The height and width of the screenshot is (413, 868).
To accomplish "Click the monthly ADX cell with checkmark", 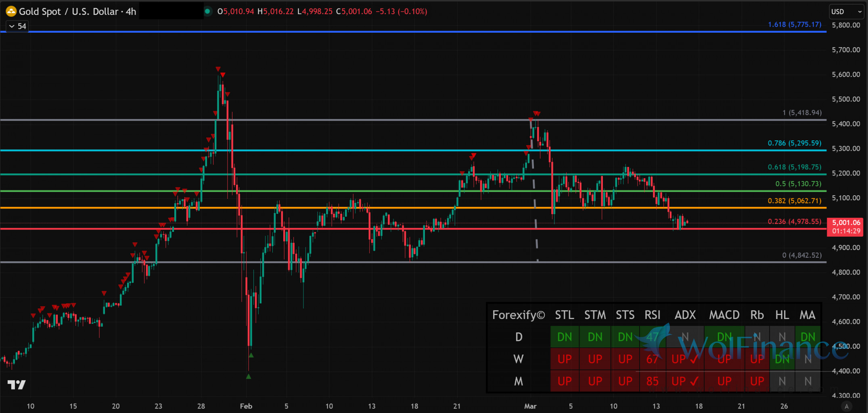I will click(685, 381).
